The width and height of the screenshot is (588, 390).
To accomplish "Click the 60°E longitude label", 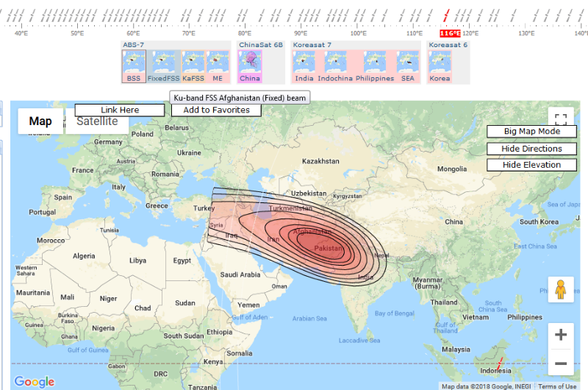I will (x=133, y=33).
